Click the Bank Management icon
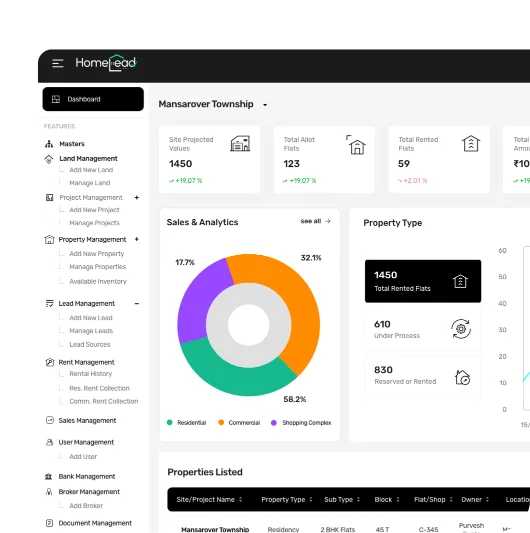The image size is (530, 533). [49, 477]
